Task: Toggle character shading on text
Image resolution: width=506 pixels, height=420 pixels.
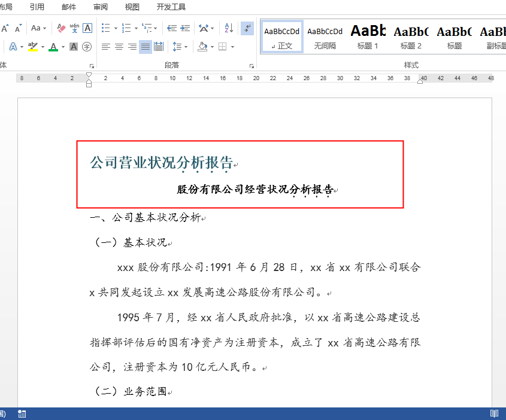Action: point(74,47)
